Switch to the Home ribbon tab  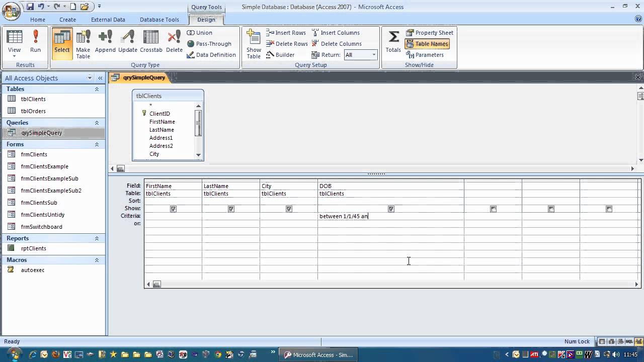(x=37, y=20)
